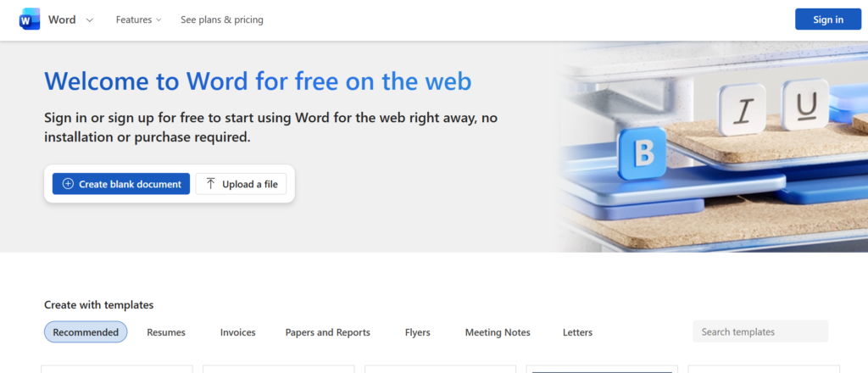Click the upload arrow icon
The image size is (868, 373).
click(210, 184)
